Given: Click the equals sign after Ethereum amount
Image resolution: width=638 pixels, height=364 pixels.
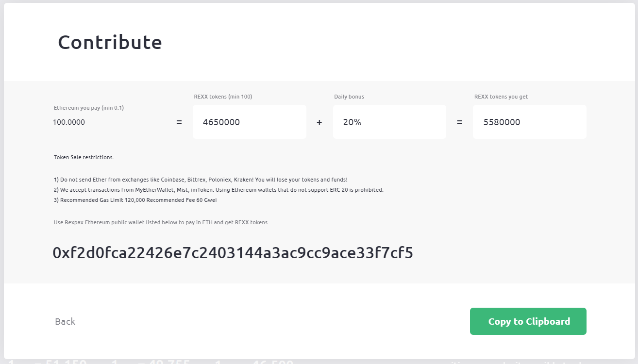Looking at the screenshot, I should click(179, 122).
